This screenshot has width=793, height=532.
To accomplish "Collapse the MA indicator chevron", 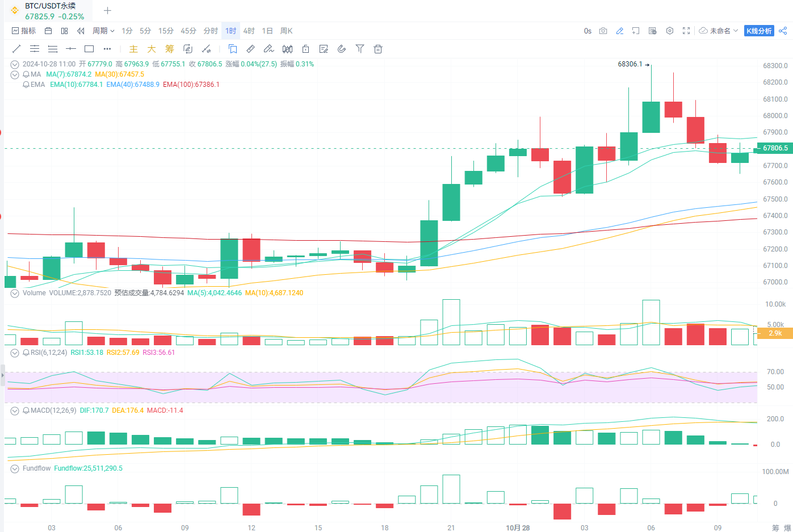I will pyautogui.click(x=15, y=75).
